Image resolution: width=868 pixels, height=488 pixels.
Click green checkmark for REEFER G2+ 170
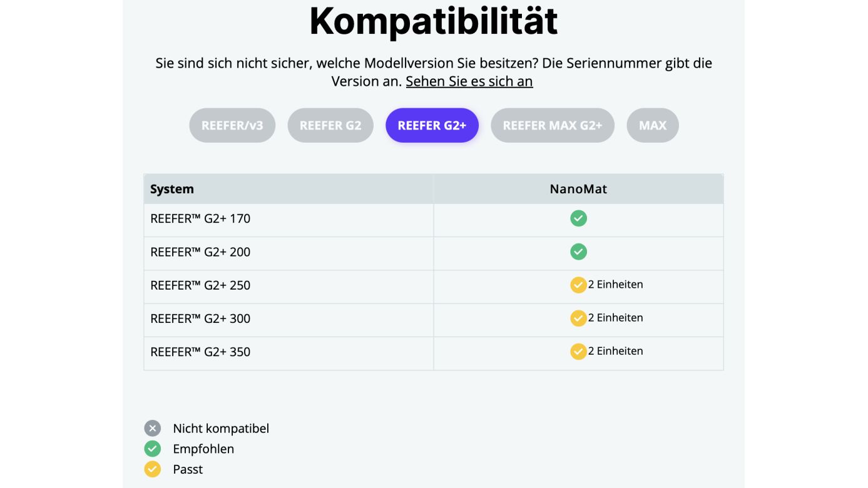[x=578, y=218]
